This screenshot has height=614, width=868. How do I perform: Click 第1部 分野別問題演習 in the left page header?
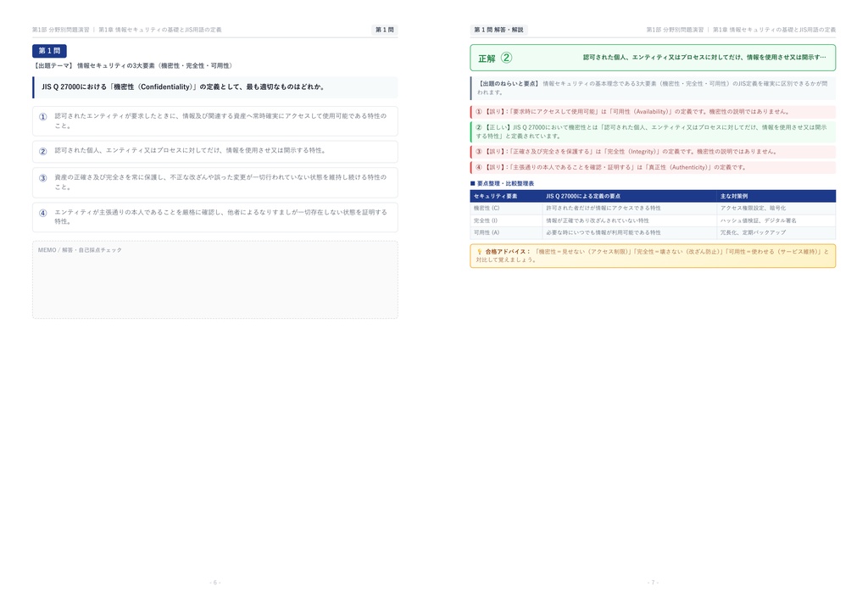(x=60, y=30)
